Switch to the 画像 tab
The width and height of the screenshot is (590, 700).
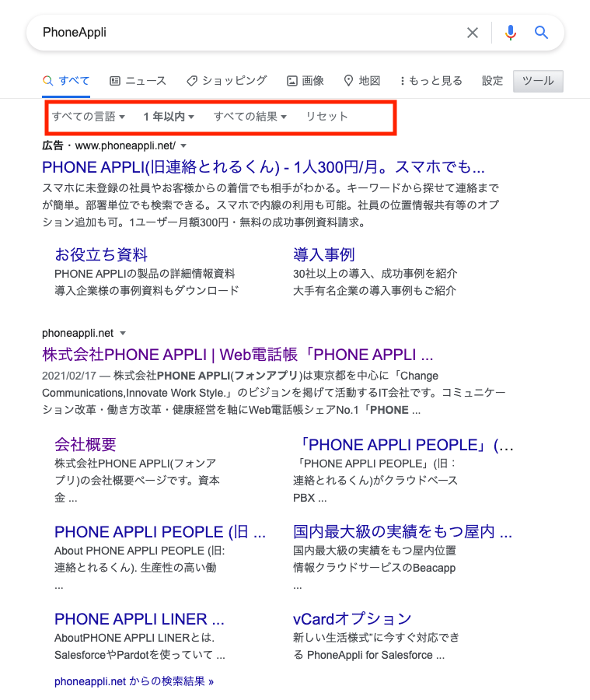pos(305,81)
